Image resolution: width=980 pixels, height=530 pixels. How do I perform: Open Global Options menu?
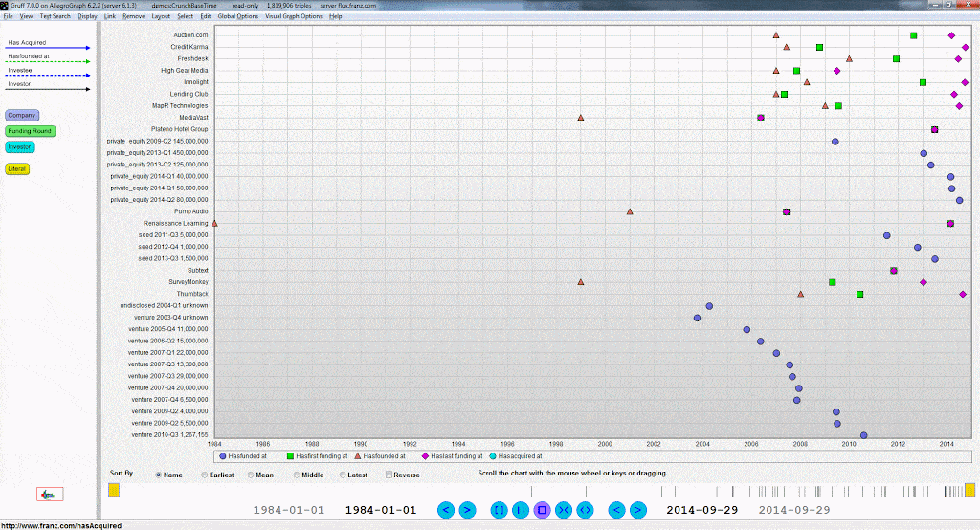pos(237,16)
